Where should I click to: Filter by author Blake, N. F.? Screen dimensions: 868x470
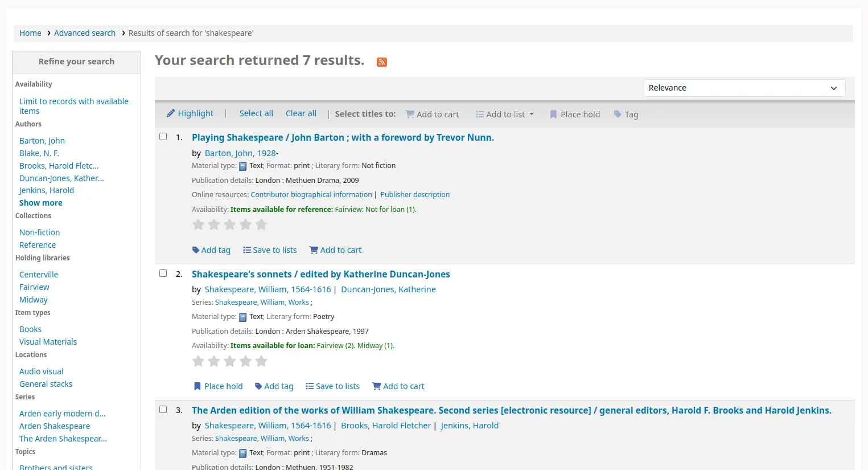[x=39, y=153]
